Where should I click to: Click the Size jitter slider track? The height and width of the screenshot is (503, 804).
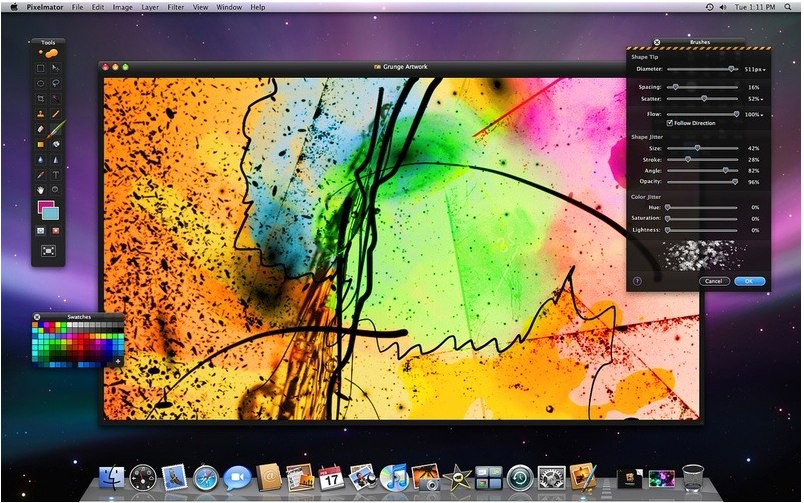[x=702, y=148]
